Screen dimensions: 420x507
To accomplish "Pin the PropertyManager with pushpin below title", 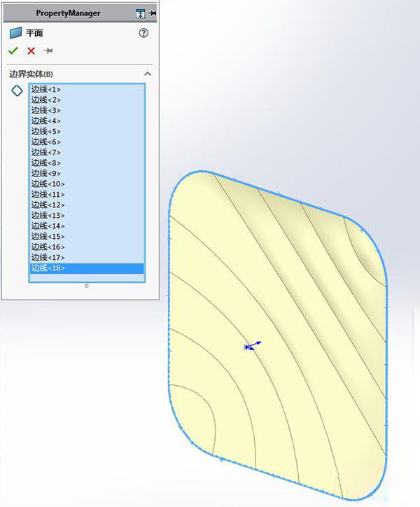I will pyautogui.click(x=48, y=50).
